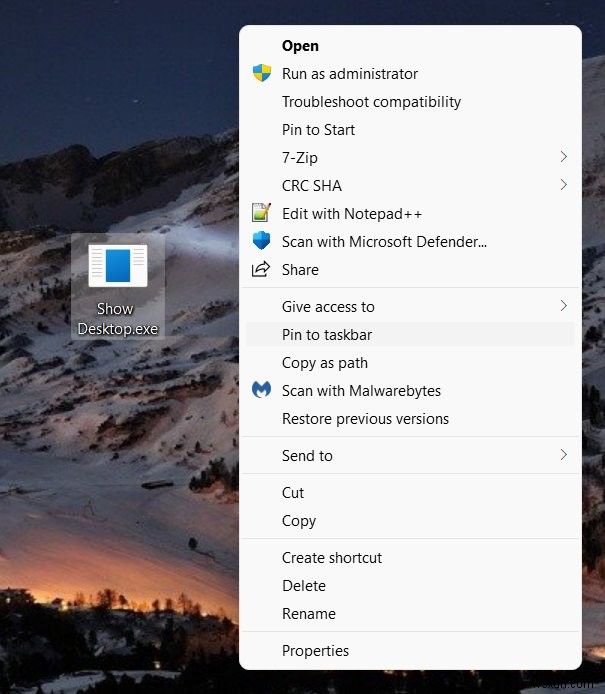The image size is (605, 694).
Task: Choose Restore previous versions
Action: tap(410, 419)
